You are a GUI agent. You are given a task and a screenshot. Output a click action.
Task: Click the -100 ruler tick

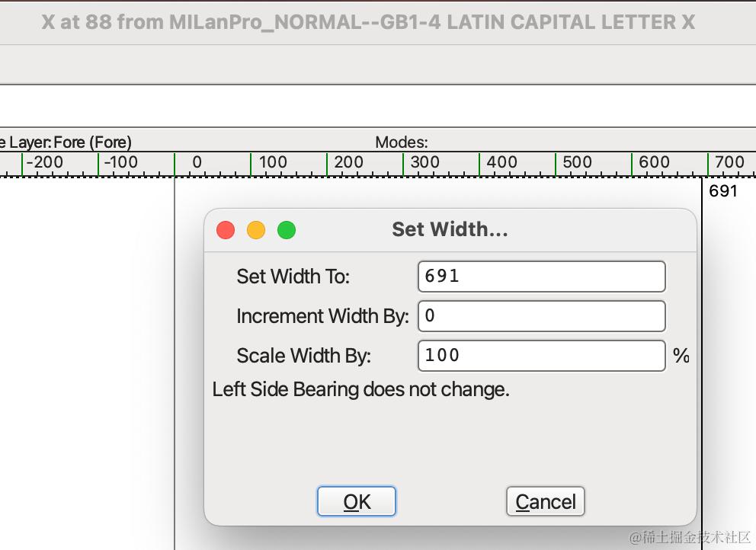pos(120,162)
